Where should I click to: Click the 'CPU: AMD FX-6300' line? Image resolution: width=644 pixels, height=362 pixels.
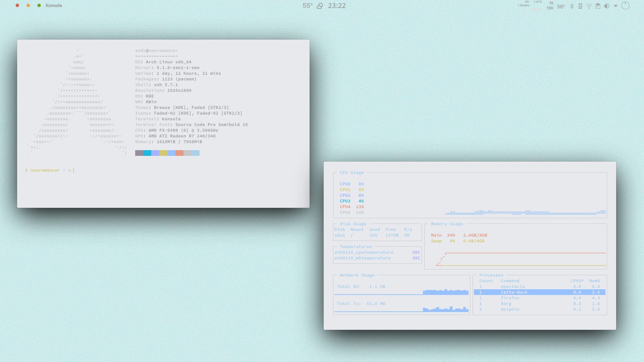pos(177,130)
